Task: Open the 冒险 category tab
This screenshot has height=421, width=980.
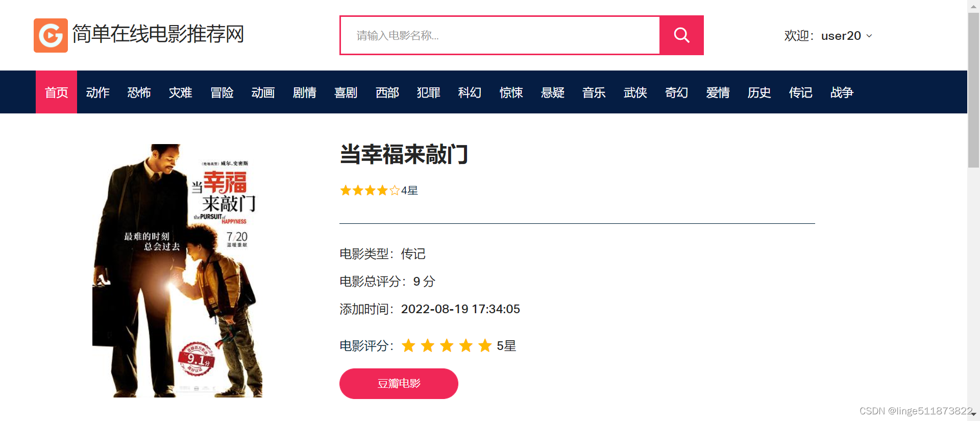Action: [222, 92]
